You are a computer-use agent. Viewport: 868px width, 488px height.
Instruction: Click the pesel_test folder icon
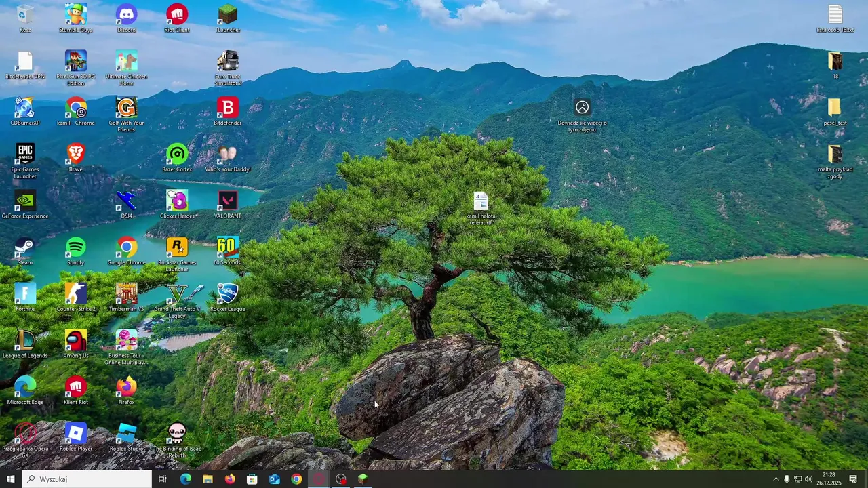[x=835, y=112]
